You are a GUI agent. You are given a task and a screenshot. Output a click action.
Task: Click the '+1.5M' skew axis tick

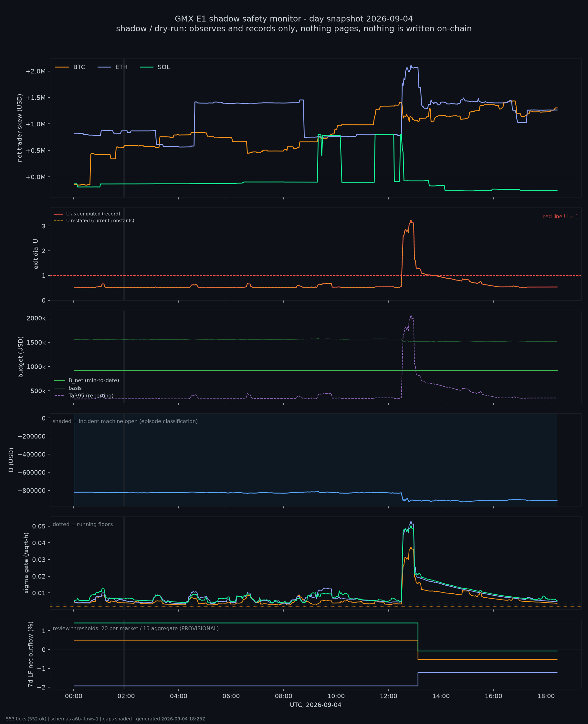click(36, 98)
